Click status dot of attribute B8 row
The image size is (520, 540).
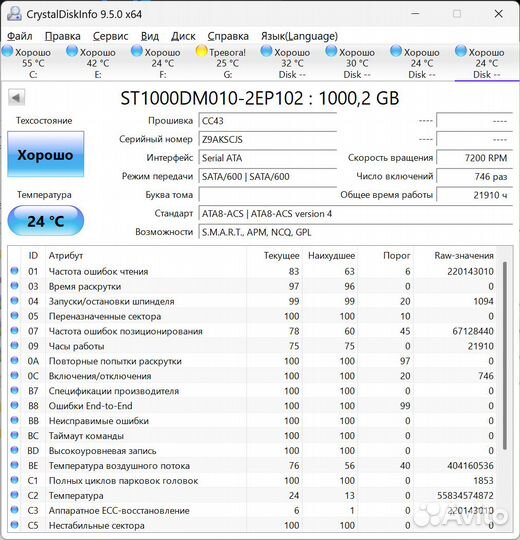[x=14, y=405]
